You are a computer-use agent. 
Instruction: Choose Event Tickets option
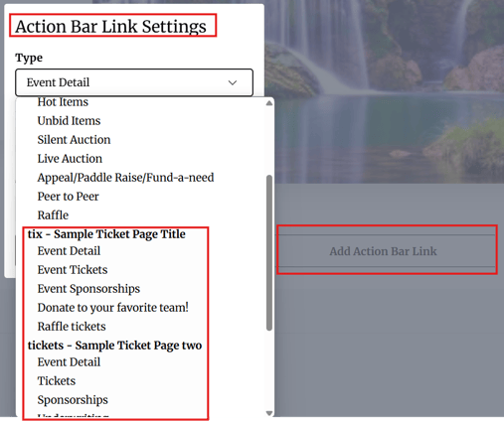tap(73, 270)
